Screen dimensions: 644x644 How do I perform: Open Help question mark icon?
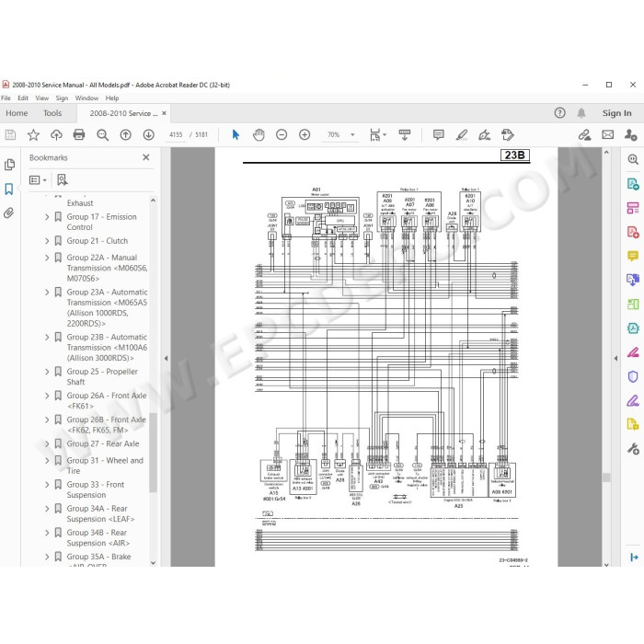tap(559, 113)
